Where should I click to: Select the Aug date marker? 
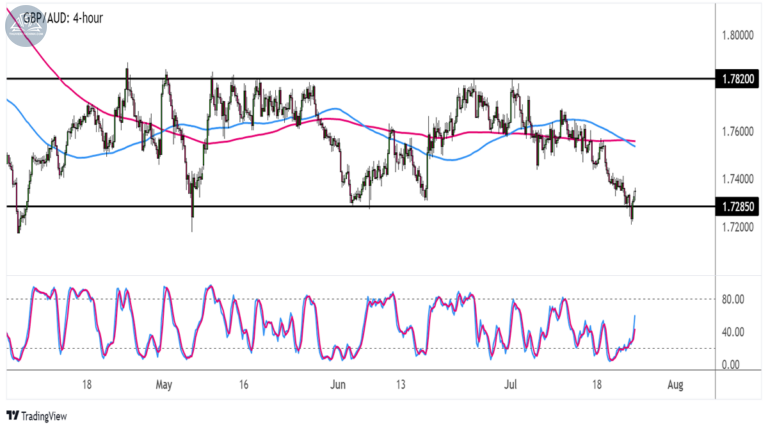pyautogui.click(x=675, y=385)
